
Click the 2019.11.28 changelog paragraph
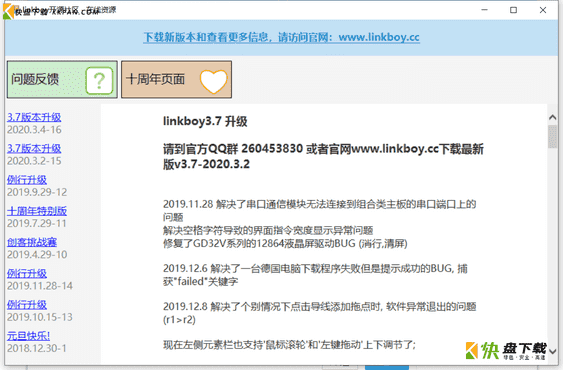[320, 211]
